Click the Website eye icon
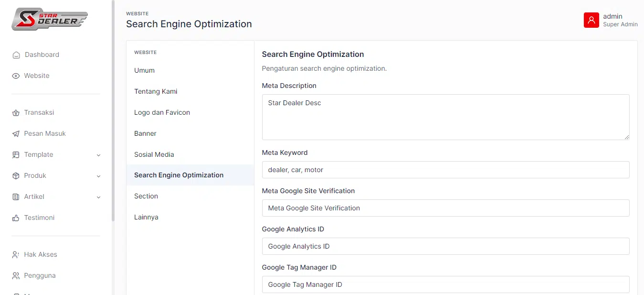 coord(16,76)
